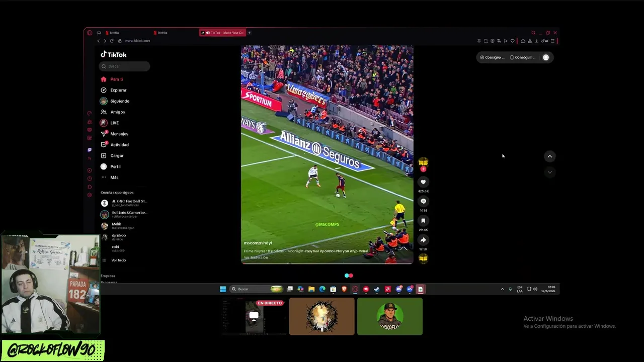Switch to the second Netflix browser tab
This screenshot has height=362, width=644.
point(175,33)
